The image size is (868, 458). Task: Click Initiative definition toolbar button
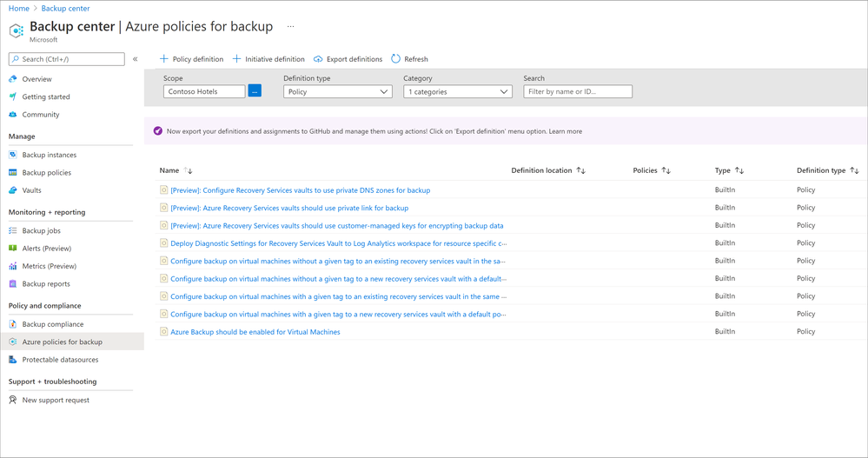coord(268,59)
